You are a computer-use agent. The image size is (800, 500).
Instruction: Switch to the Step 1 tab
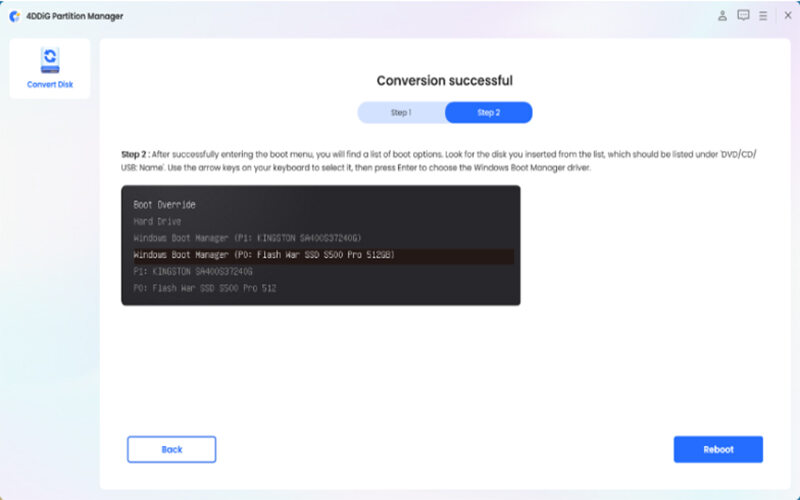(401, 112)
